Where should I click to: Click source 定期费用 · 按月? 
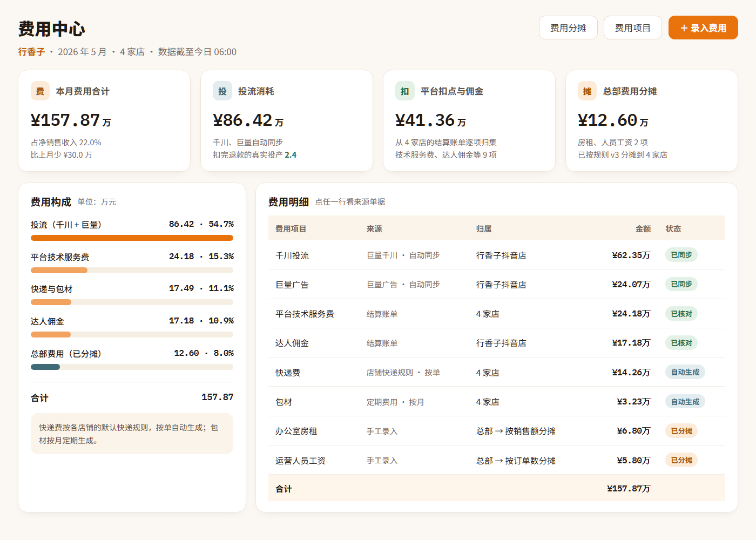395,402
